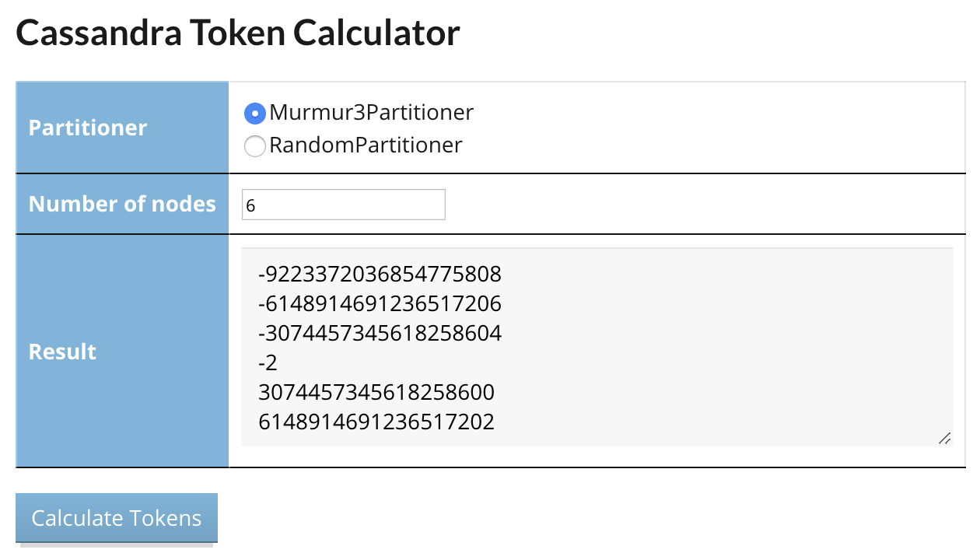Click token 6148914691236517202 in results
This screenshot has width=980, height=560.
click(376, 422)
